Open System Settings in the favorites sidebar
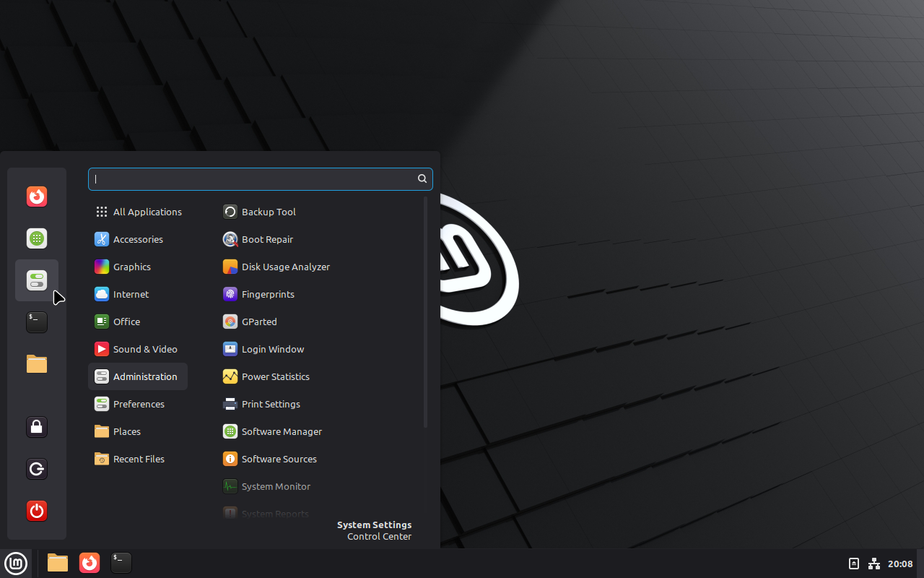The image size is (924, 578). (x=37, y=280)
